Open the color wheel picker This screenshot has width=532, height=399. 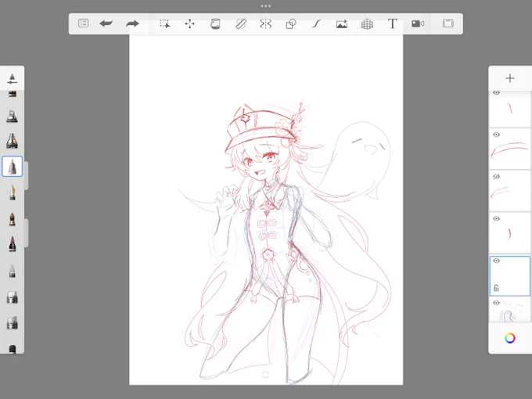(x=509, y=338)
